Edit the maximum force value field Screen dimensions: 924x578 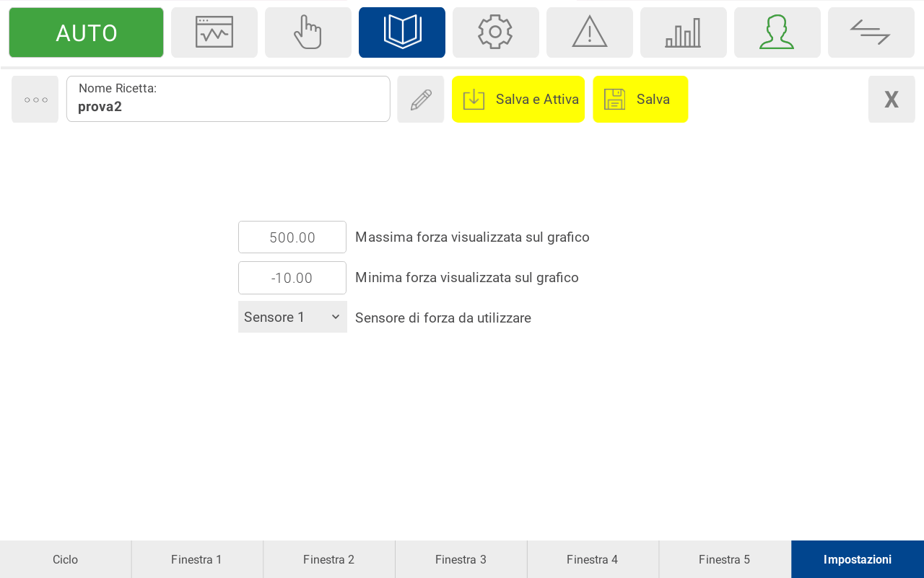[x=292, y=237]
